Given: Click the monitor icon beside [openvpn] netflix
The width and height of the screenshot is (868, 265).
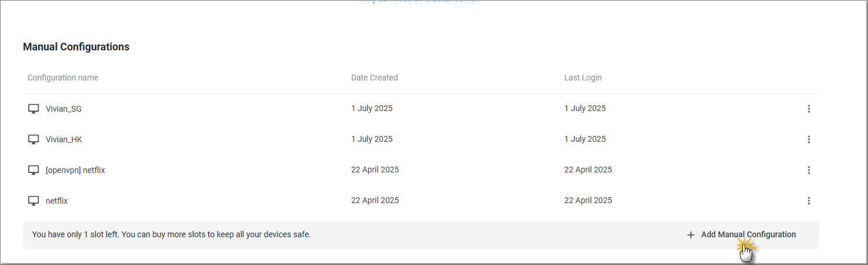Looking at the screenshot, I should click(x=34, y=170).
